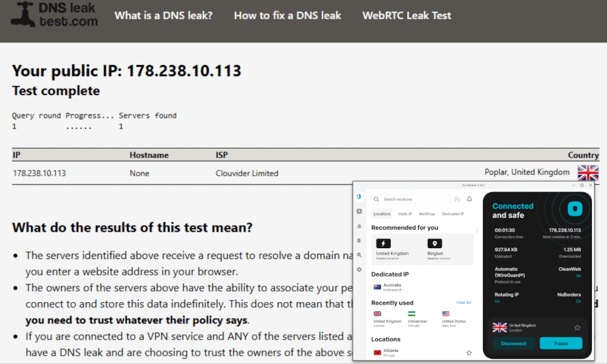Toggle the NoBorders On status
Viewport: 607px width, 364px height.
point(578,302)
